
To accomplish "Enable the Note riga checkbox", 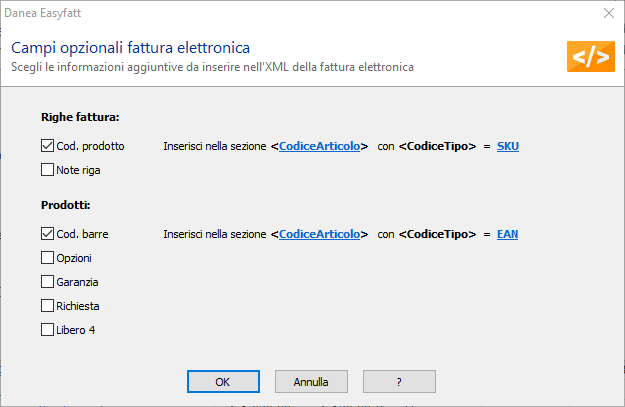I will coord(47,170).
